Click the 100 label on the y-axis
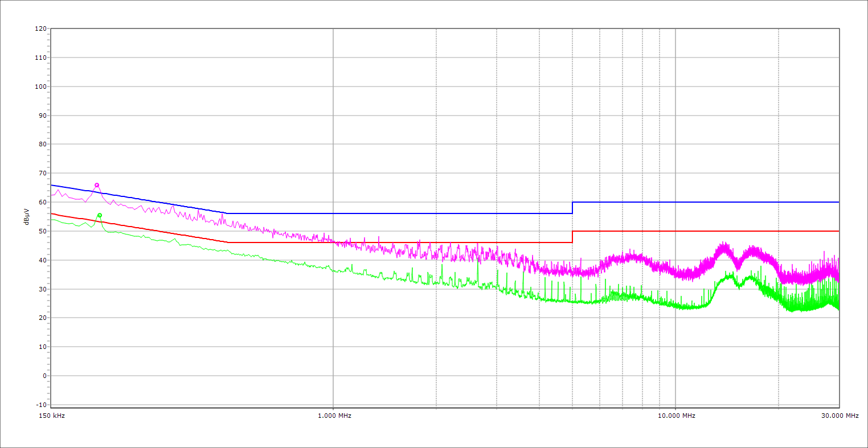Viewport: 868px width, 448px height. 40,87
